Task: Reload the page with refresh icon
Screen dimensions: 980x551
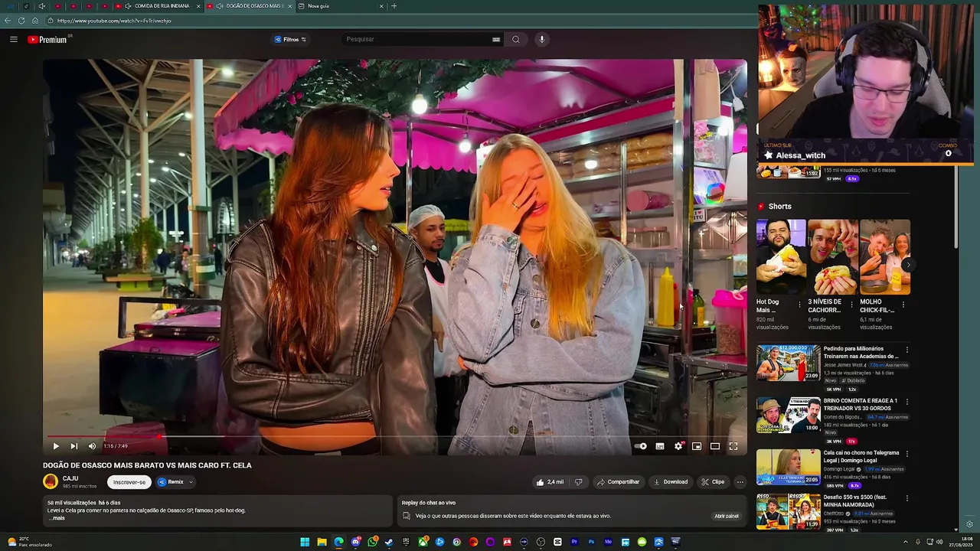Action: [x=21, y=21]
